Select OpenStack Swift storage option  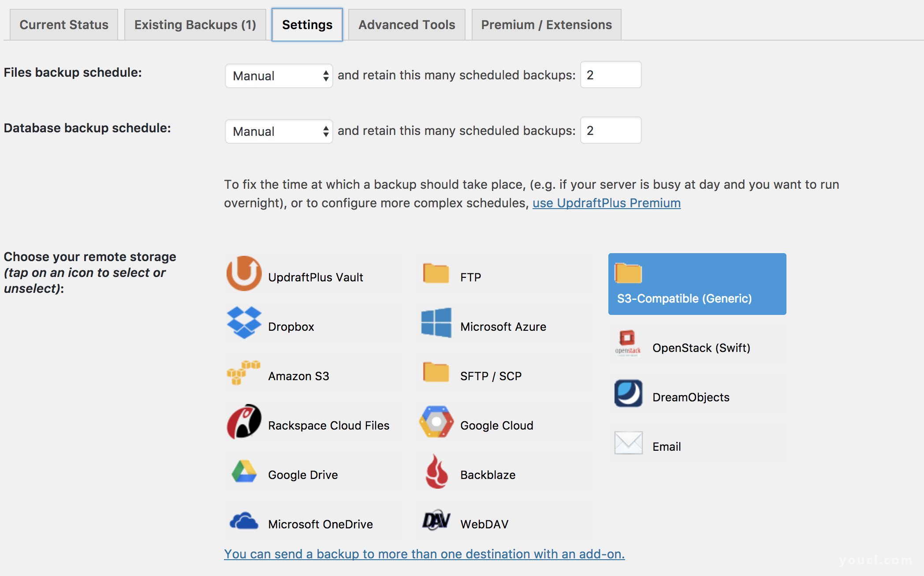coord(697,347)
